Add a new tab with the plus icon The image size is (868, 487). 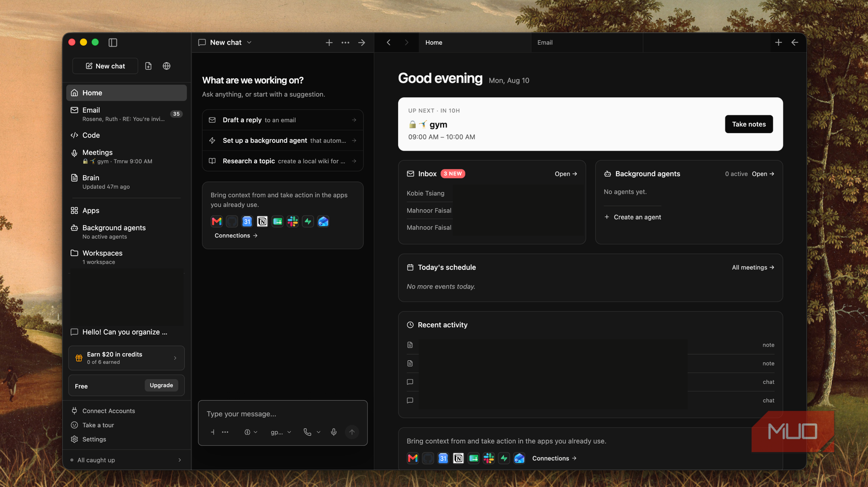[778, 42]
